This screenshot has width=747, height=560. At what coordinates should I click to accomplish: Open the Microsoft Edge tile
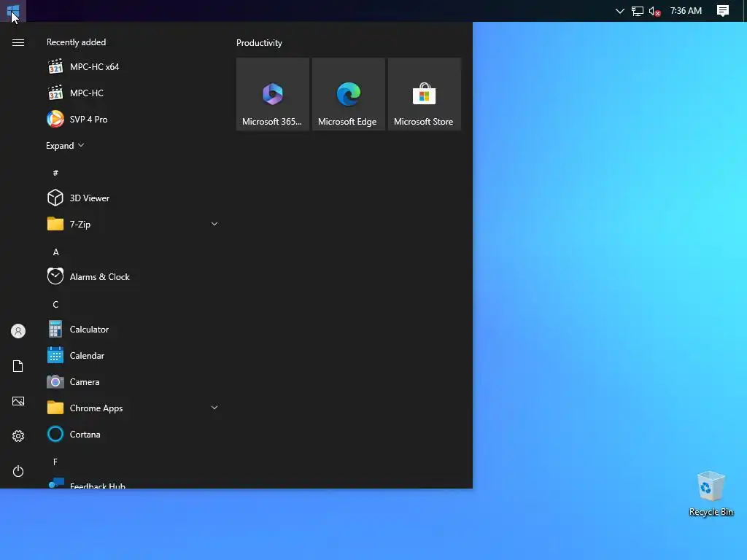tap(348, 94)
